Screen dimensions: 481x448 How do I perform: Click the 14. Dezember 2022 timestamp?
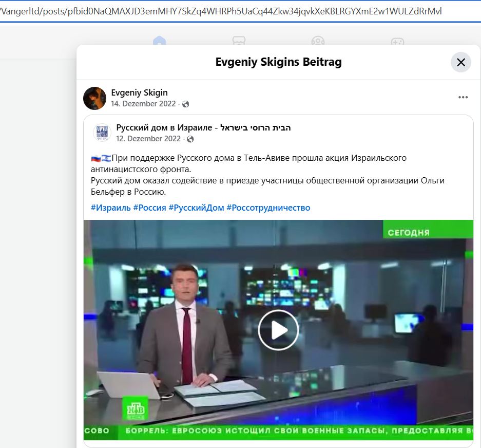pos(143,104)
